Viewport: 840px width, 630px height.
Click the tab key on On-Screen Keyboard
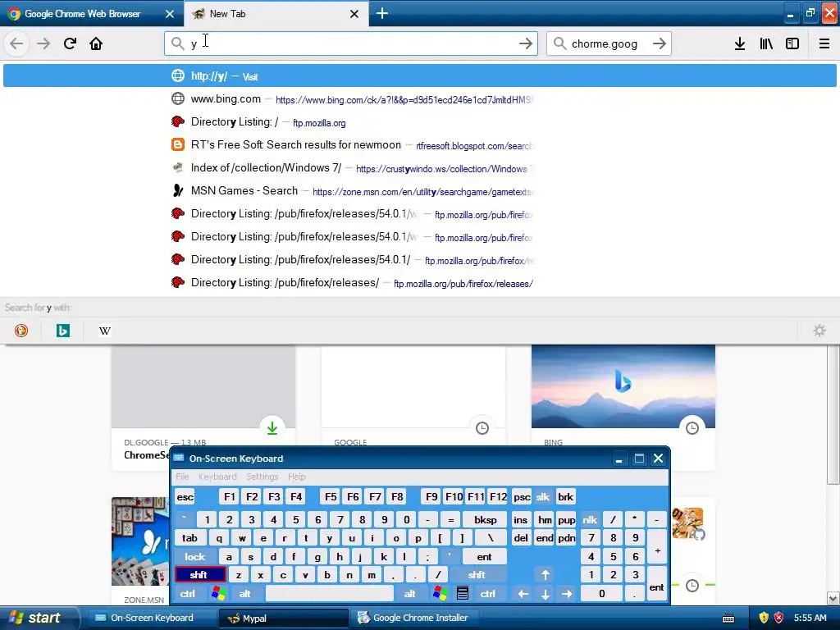click(189, 538)
